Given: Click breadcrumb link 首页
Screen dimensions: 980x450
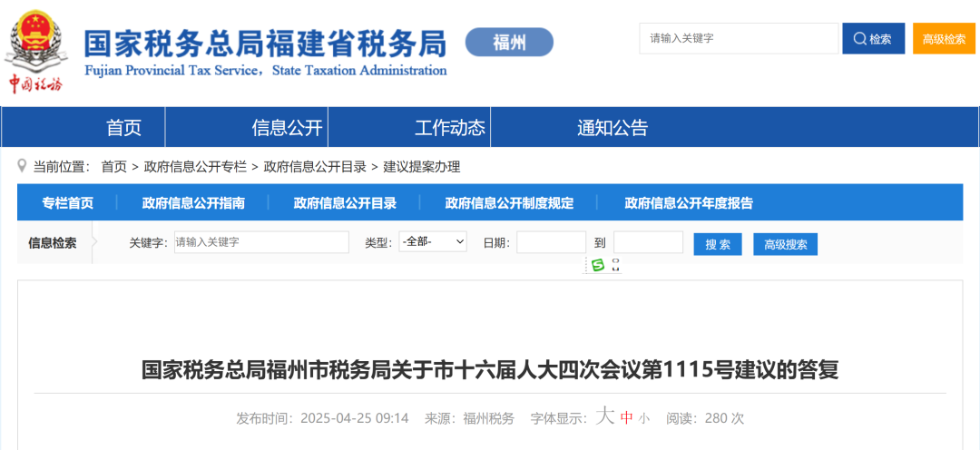Looking at the screenshot, I should tap(113, 167).
